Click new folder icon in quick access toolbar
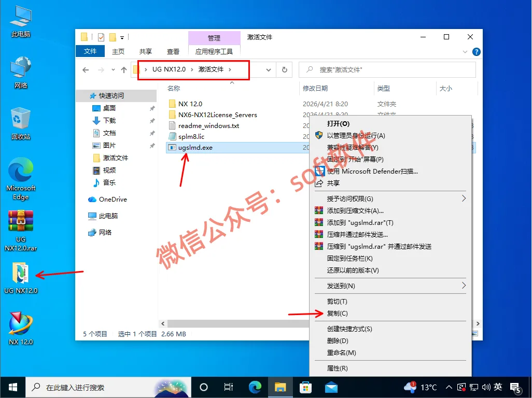Image resolution: width=532 pixels, height=398 pixels. tap(113, 37)
